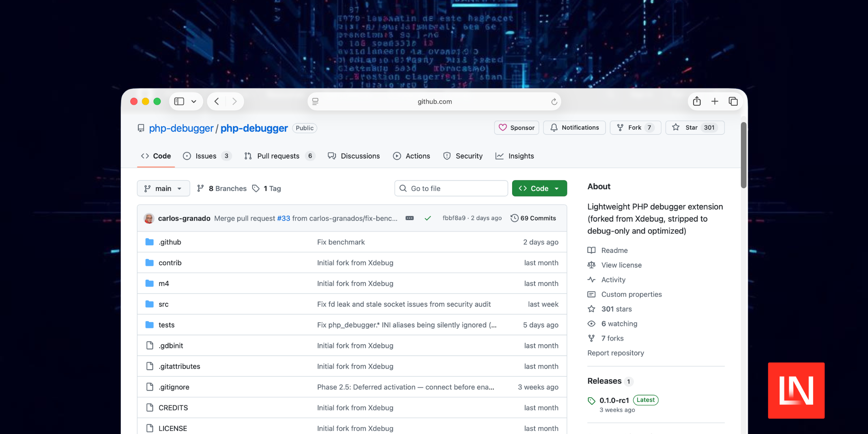
Task: Click the Readme book icon in About
Action: [591, 250]
